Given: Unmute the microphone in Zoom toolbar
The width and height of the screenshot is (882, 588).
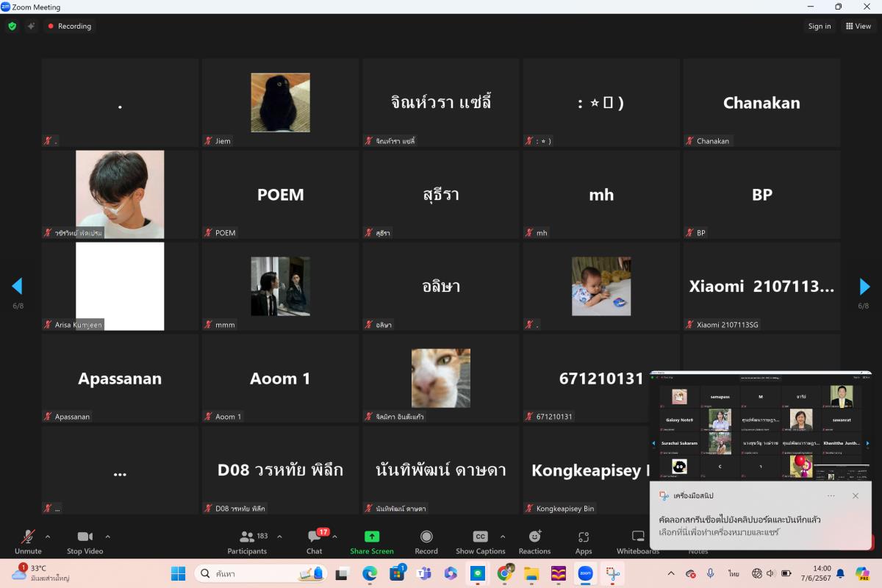Looking at the screenshot, I should [x=28, y=542].
